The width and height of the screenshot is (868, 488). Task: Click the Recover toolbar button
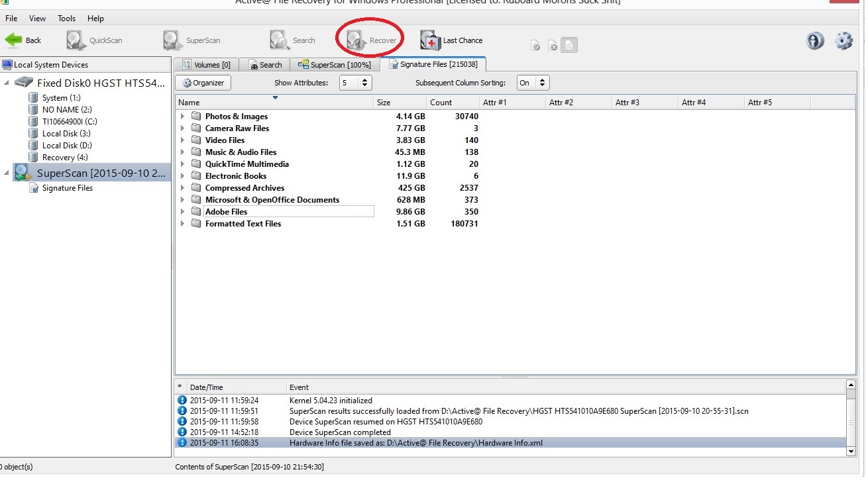(372, 40)
